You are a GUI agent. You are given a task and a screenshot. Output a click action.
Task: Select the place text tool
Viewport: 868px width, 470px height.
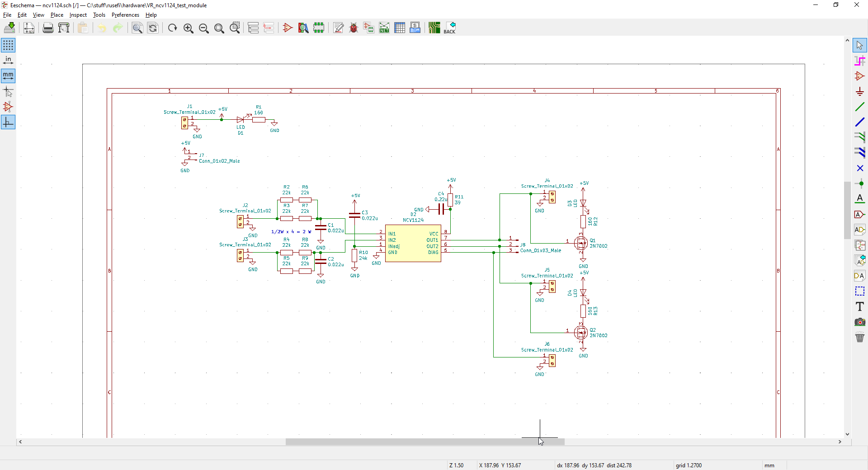860,306
